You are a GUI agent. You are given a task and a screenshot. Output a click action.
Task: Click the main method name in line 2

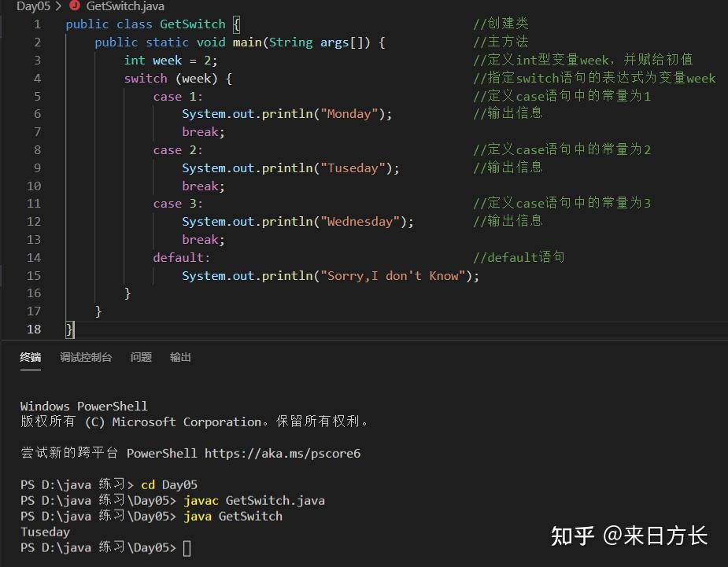coord(247,42)
